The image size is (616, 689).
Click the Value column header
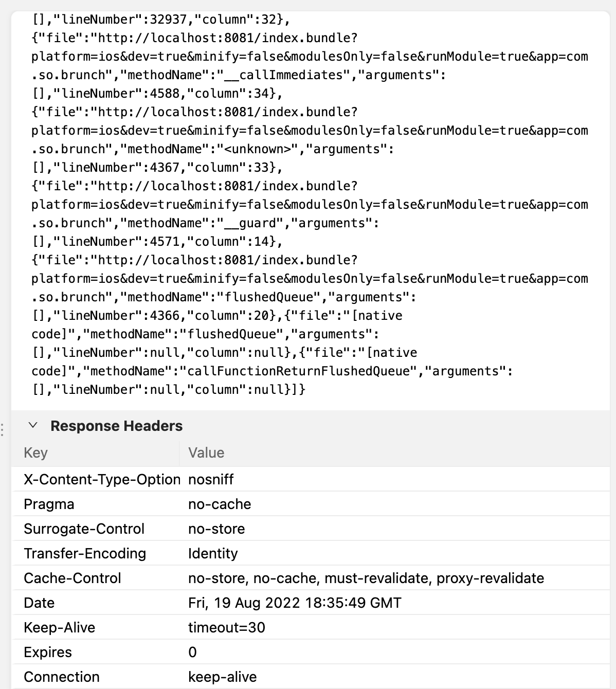tap(206, 453)
